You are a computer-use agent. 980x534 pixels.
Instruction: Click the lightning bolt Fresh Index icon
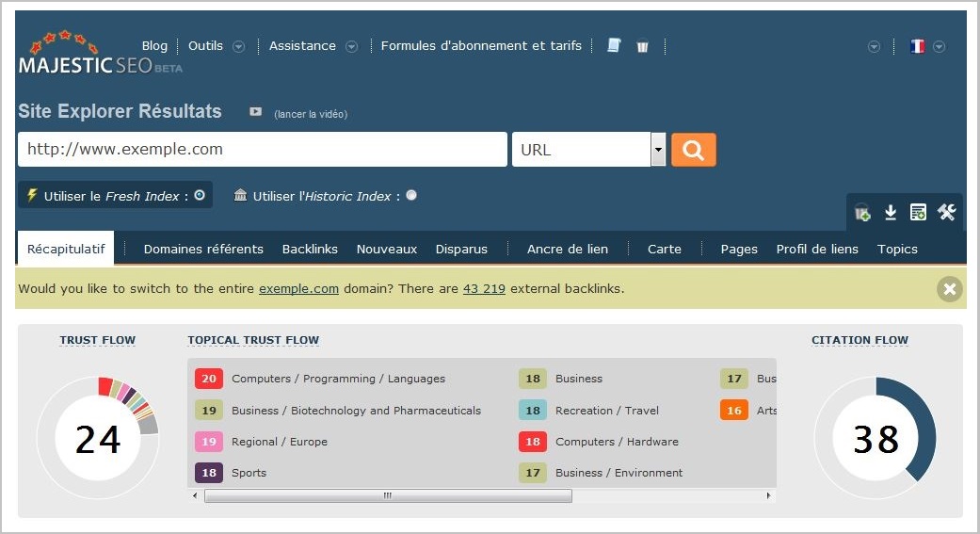pos(32,195)
